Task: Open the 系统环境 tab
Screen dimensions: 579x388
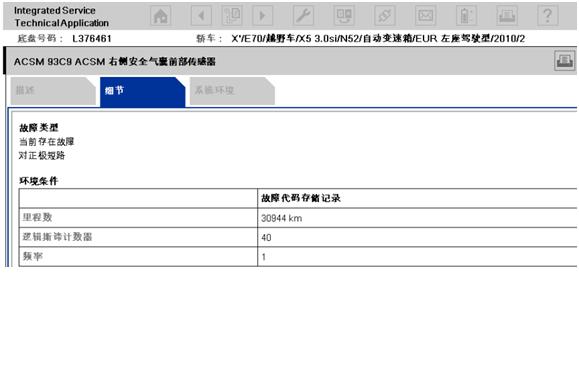Action: pyautogui.click(x=232, y=91)
